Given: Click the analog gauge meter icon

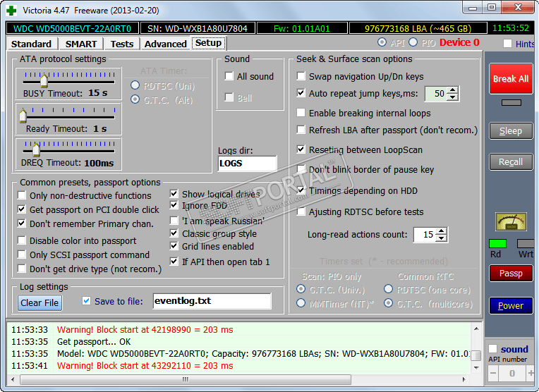Looking at the screenshot, I should point(511,222).
